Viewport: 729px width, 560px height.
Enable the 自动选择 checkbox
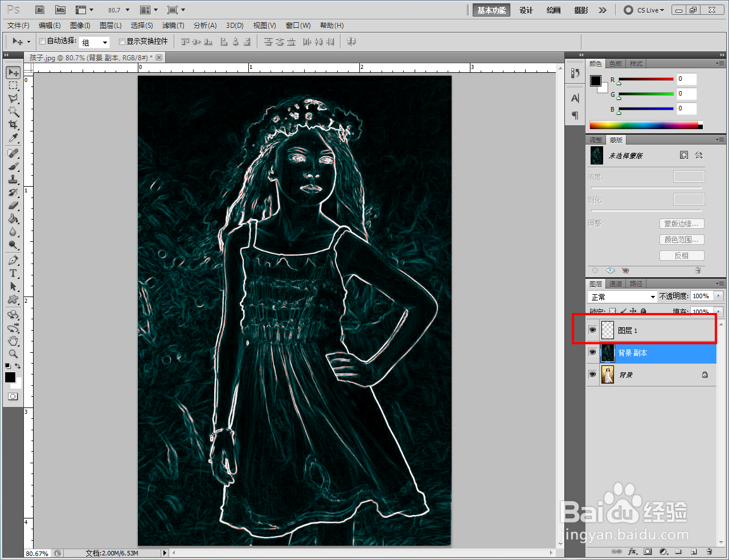pyautogui.click(x=43, y=41)
